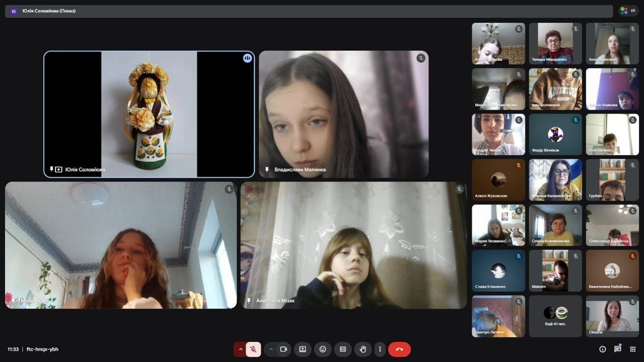Screen dimensions: 644x362
Task: Unpin the presentation tile of Юлія Соловйова
Action: click(51, 169)
